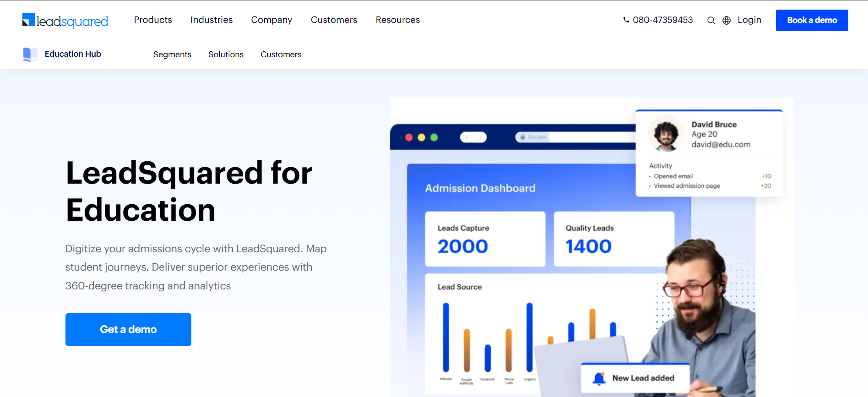Image resolution: width=868 pixels, height=397 pixels.
Task: Click the phone icon beside 080-47359453
Action: pos(626,20)
